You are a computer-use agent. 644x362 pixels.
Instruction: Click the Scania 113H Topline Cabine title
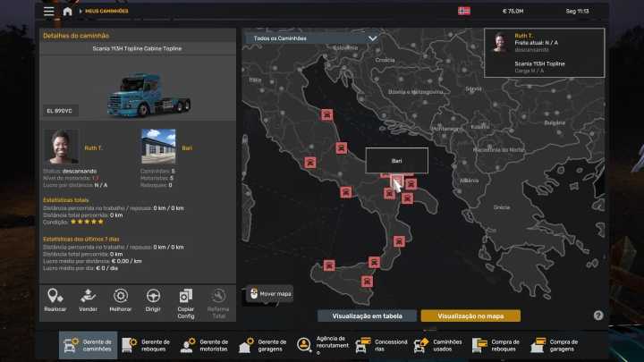point(137,48)
